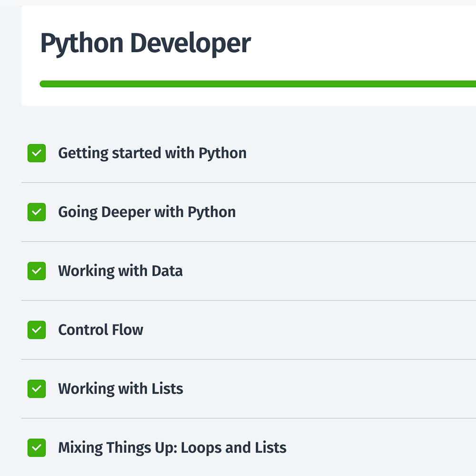The height and width of the screenshot is (476, 476).
Task: Select the Working with Data section
Action: click(120, 271)
